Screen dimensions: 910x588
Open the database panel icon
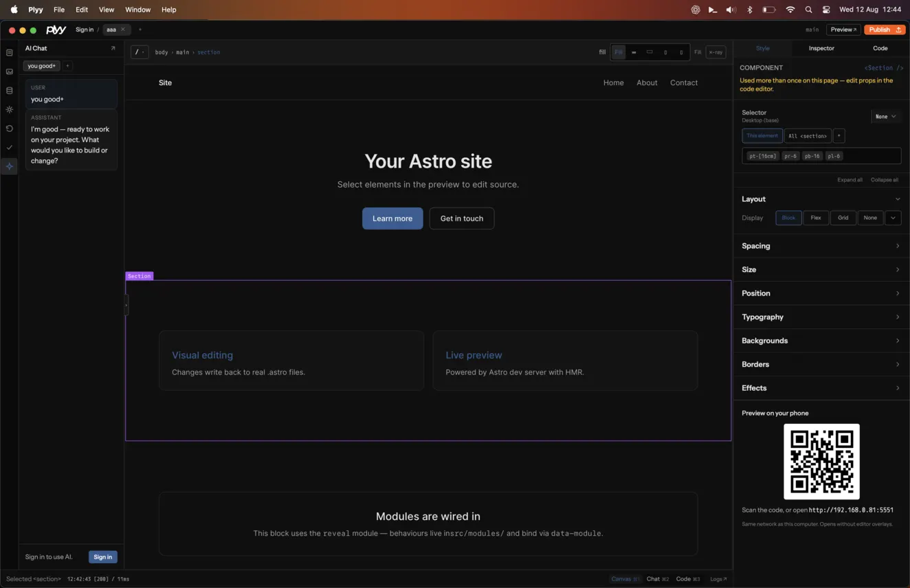pyautogui.click(x=10, y=91)
